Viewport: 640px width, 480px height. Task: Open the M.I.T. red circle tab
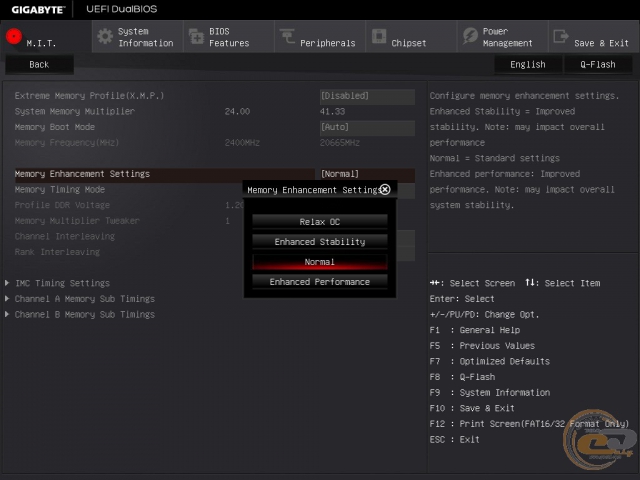pyautogui.click(x=14, y=36)
